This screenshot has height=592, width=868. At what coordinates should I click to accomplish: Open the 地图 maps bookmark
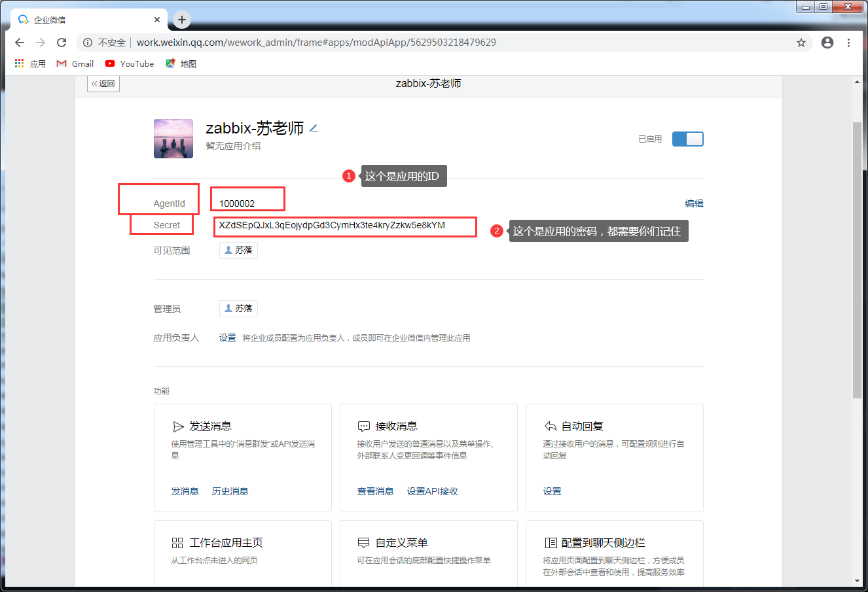coord(181,63)
